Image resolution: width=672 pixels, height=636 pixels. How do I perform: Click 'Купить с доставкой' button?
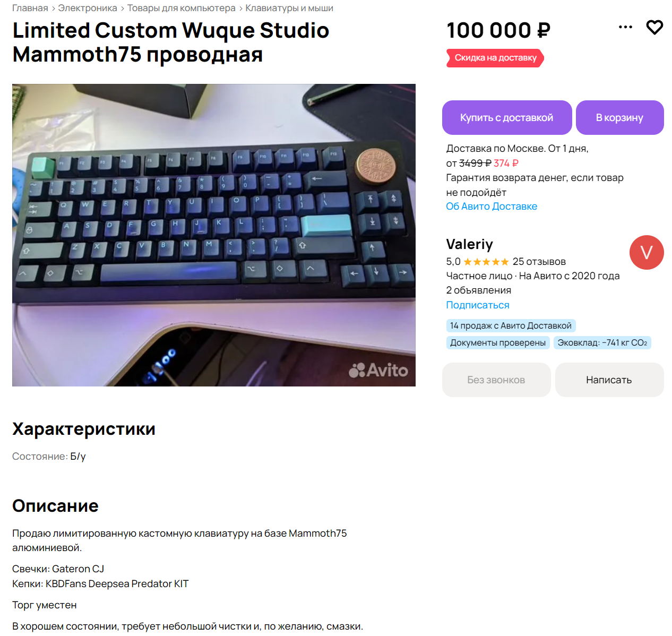coord(507,117)
